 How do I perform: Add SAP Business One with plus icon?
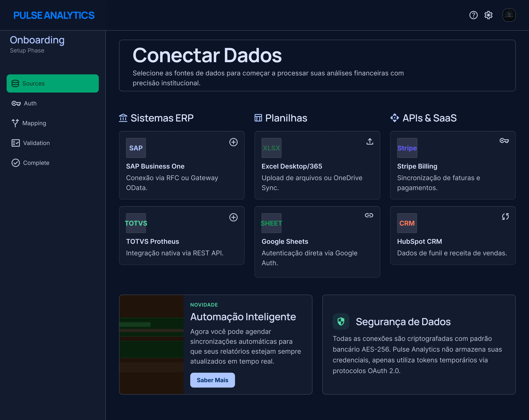pyautogui.click(x=233, y=142)
